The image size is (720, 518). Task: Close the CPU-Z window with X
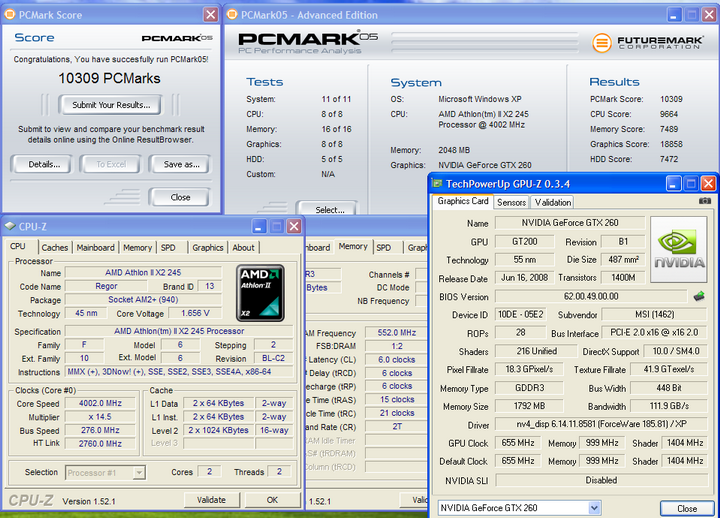[x=294, y=226]
